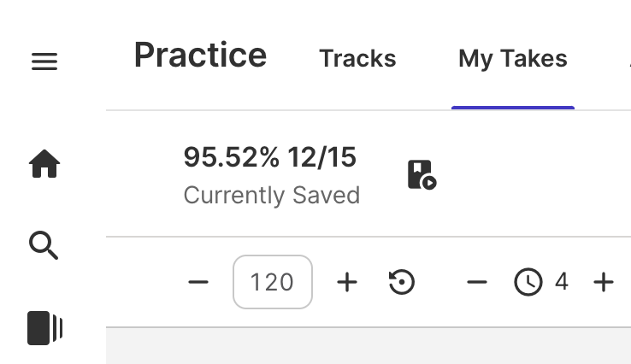Decrease the count-in beats value
This screenshot has width=631, height=364.
[x=477, y=282]
